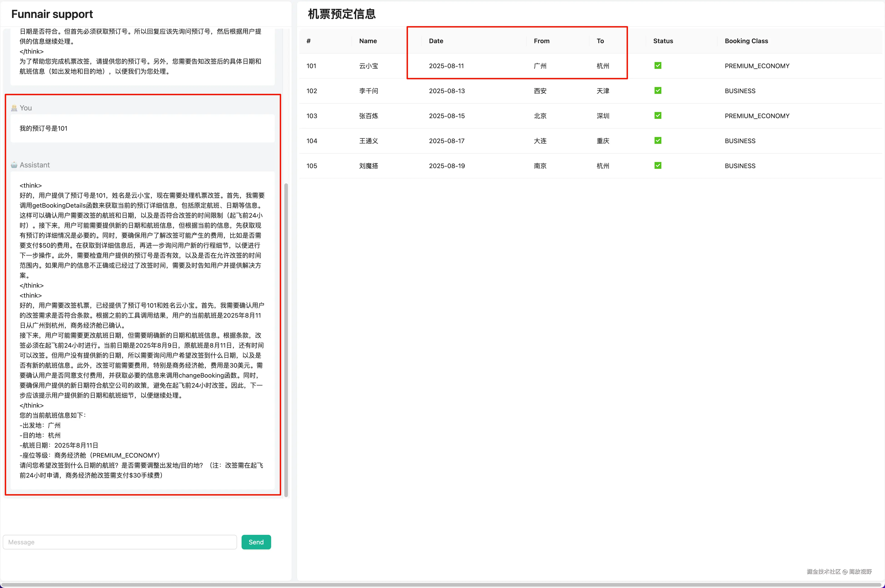Image resolution: width=885 pixels, height=588 pixels.
Task: Click status checkmark for booking 102
Action: pyautogui.click(x=658, y=91)
